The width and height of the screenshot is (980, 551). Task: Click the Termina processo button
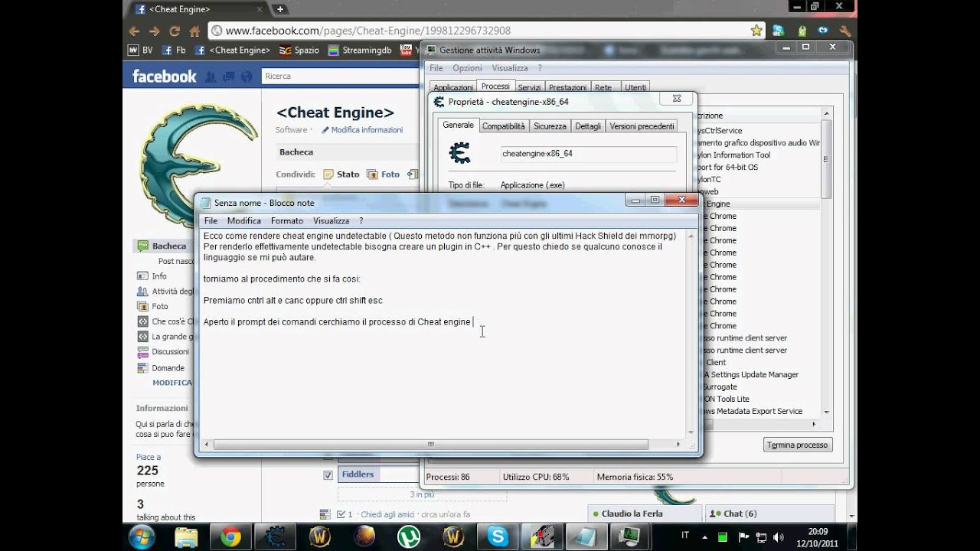(x=797, y=445)
